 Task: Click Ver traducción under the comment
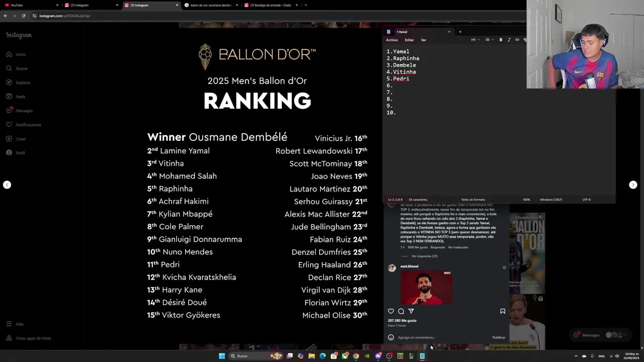tap(458, 247)
